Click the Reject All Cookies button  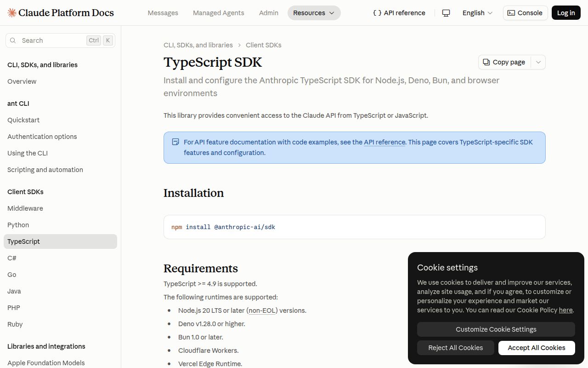pyautogui.click(x=456, y=348)
